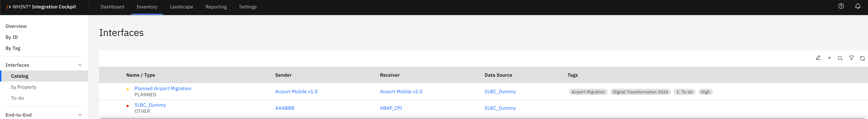
Task: Refresh the interfaces list
Action: click(x=862, y=58)
